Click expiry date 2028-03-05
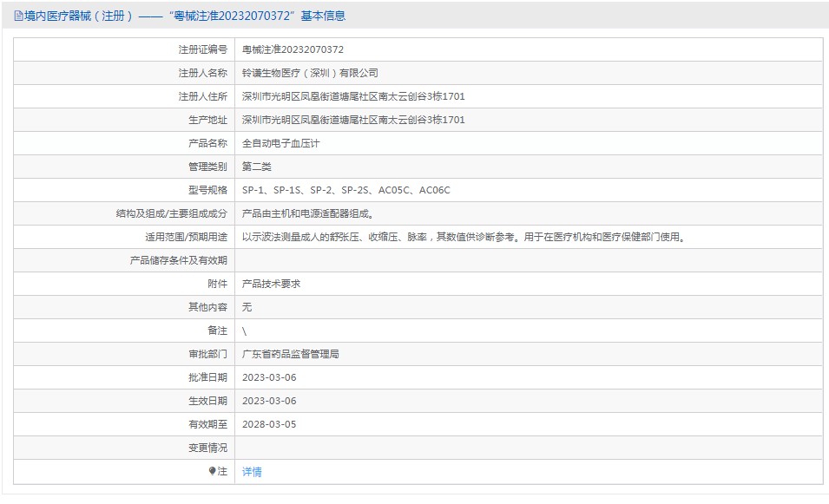 pyautogui.click(x=269, y=424)
